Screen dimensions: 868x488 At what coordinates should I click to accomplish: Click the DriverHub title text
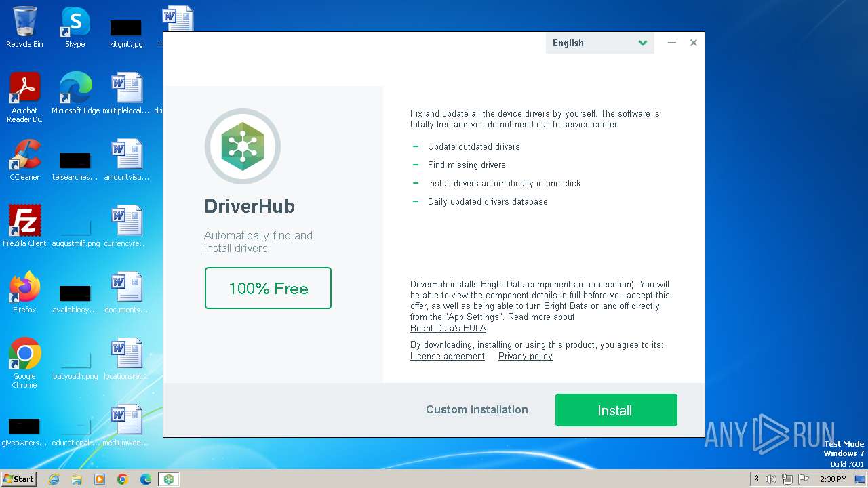click(250, 206)
